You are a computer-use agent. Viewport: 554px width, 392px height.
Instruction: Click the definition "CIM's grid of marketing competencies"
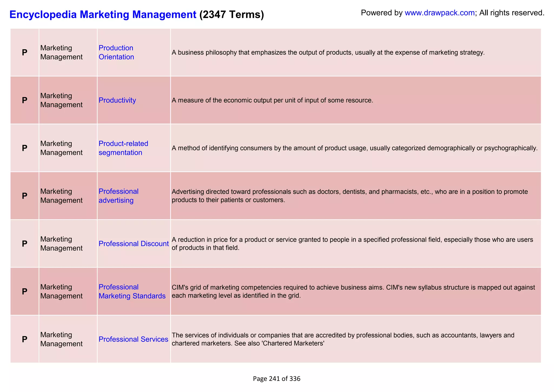point(353,291)
